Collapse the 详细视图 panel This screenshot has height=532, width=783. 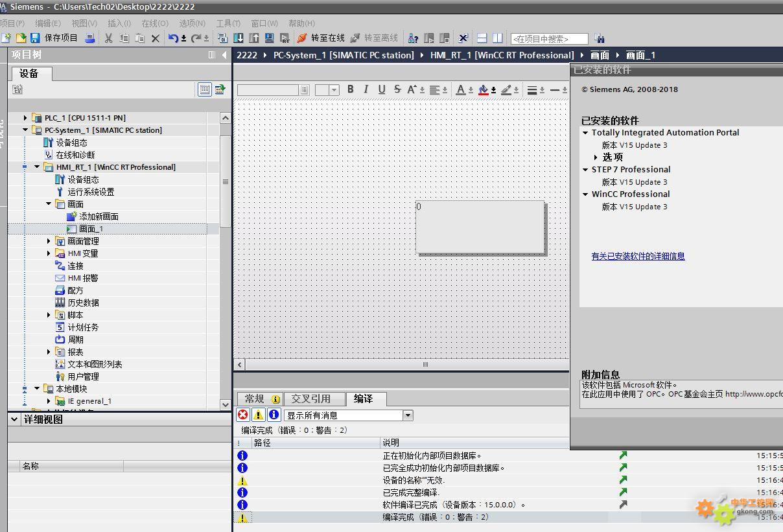[14, 419]
